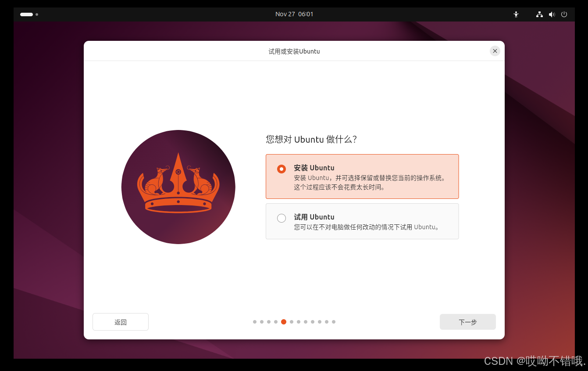The height and width of the screenshot is (371, 588).
Task: Click the orange crown Ubuntu logo image
Action: [178, 187]
